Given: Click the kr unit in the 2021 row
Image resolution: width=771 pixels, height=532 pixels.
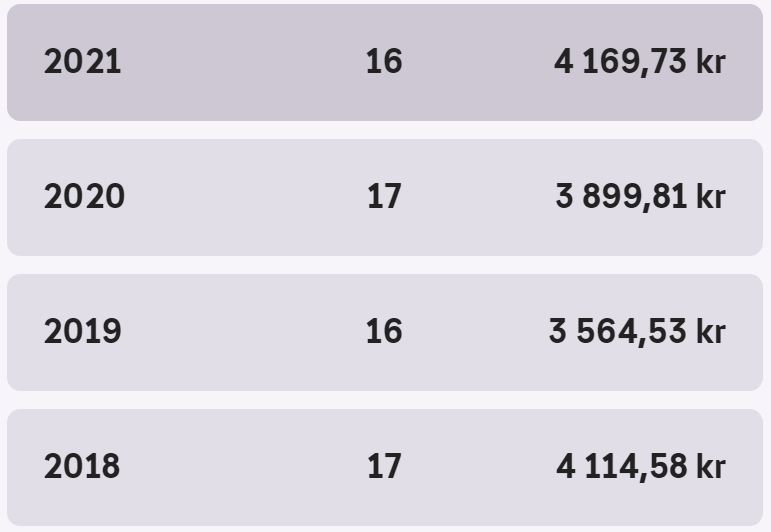Looking at the screenshot, I should point(711,62).
